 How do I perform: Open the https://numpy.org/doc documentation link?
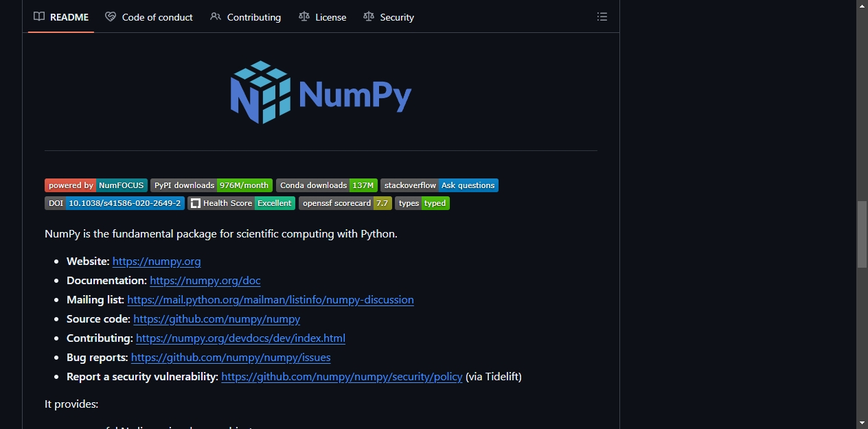[205, 281]
